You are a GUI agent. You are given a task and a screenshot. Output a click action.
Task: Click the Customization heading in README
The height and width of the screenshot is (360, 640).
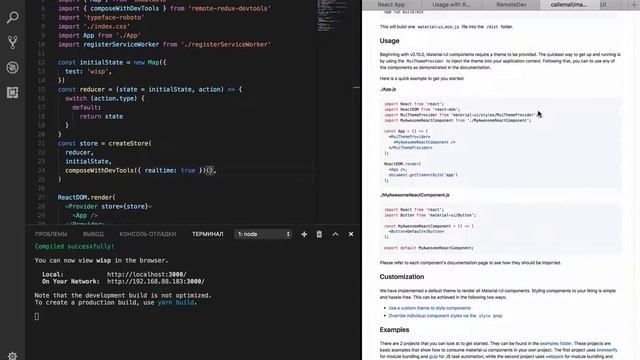[402, 277]
